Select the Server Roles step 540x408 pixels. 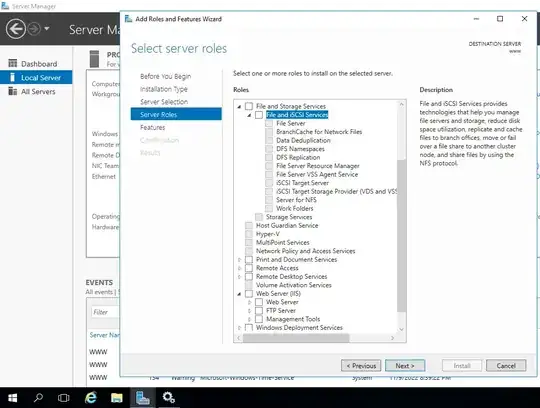176,114
